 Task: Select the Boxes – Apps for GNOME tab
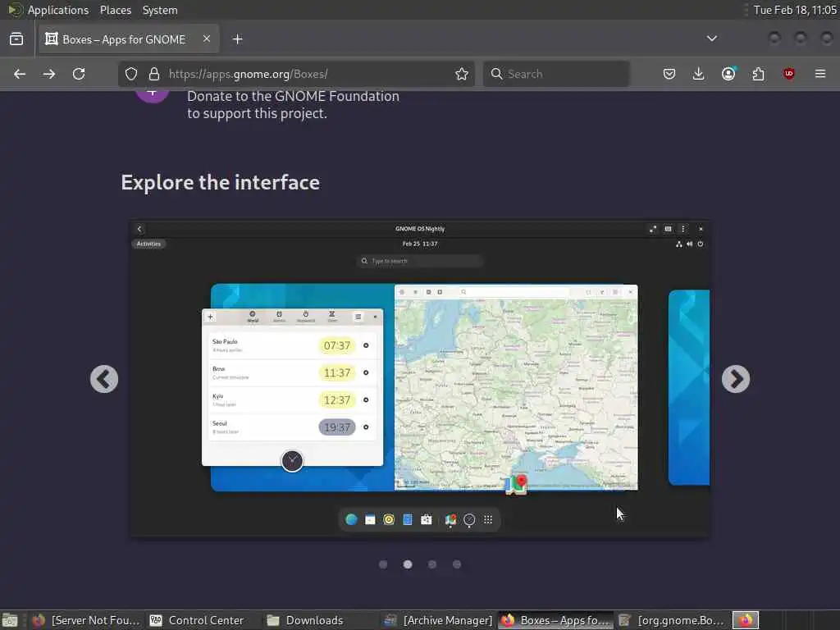click(129, 39)
